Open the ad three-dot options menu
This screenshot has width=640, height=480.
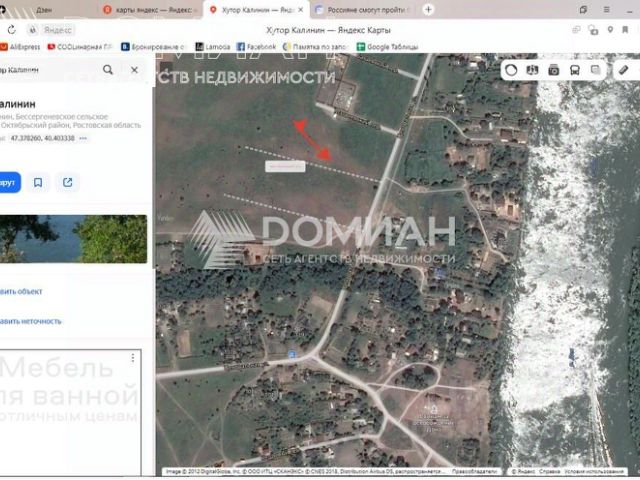[x=133, y=358]
